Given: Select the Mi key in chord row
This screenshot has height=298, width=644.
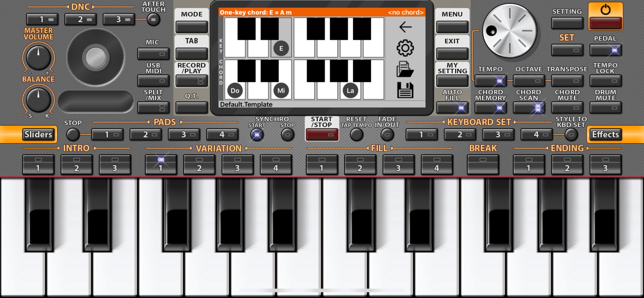Looking at the screenshot, I should [281, 90].
